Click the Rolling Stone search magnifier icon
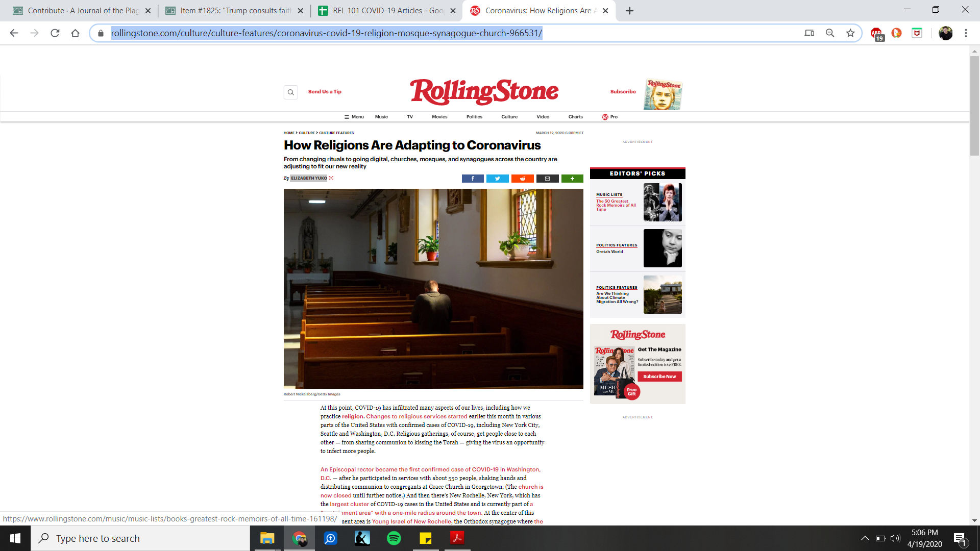This screenshot has height=551, width=980. pyautogui.click(x=290, y=92)
